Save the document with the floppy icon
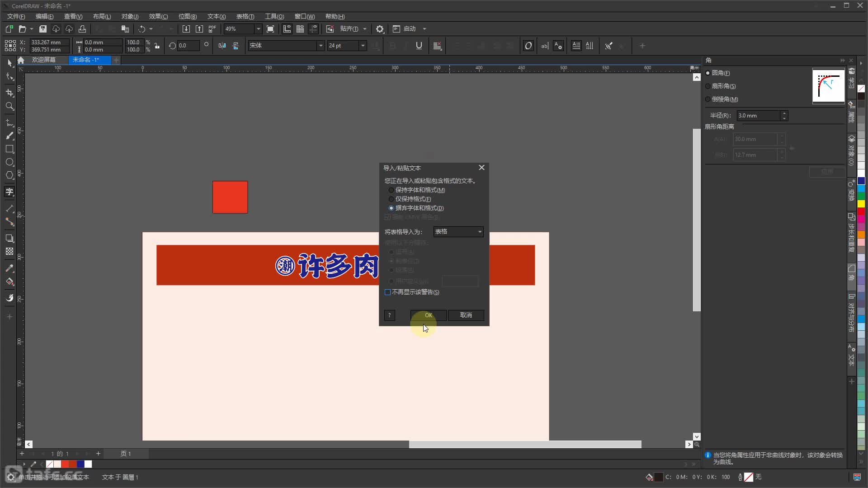The height and width of the screenshot is (488, 868). point(43,29)
